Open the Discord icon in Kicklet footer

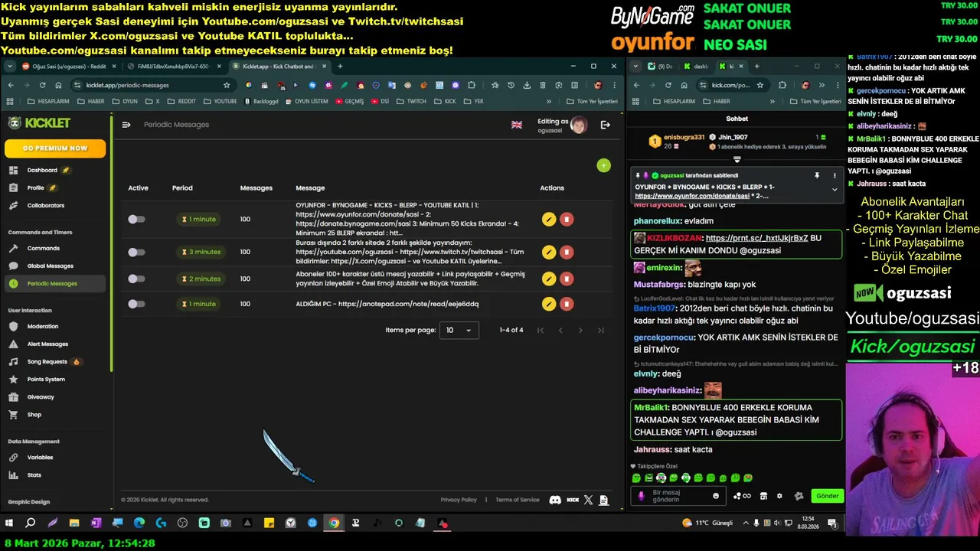(x=555, y=500)
